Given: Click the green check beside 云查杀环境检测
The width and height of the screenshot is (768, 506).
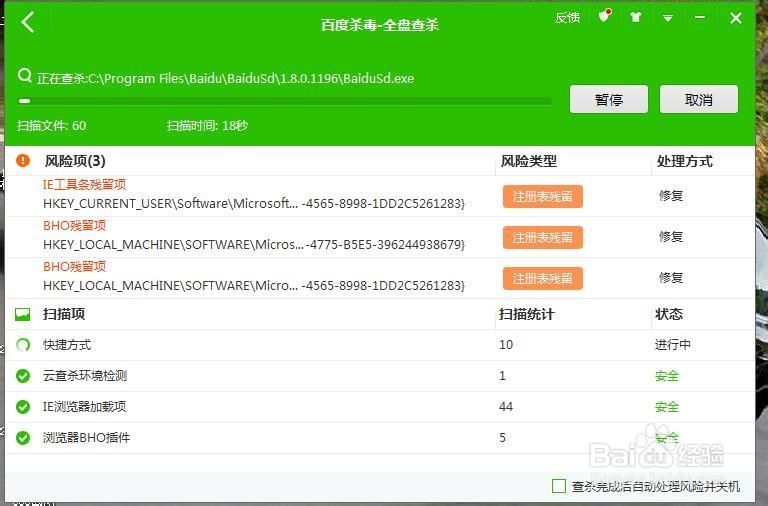Looking at the screenshot, I should click(x=23, y=376).
